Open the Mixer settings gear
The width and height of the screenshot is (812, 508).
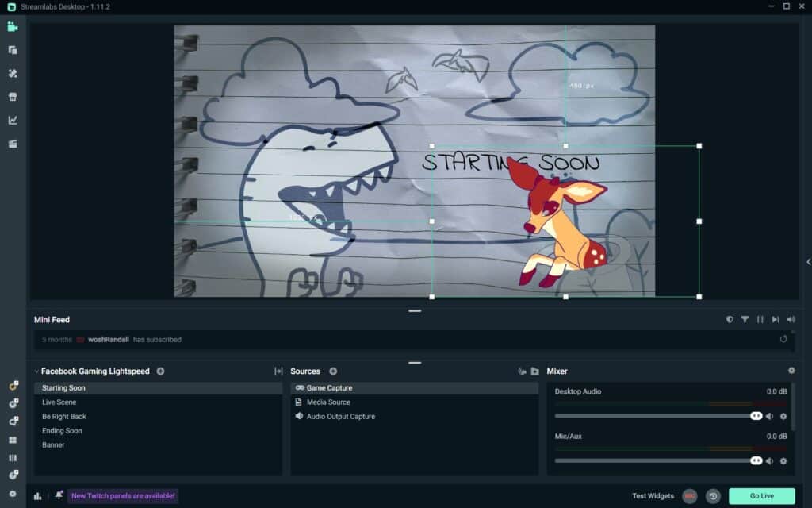point(791,371)
